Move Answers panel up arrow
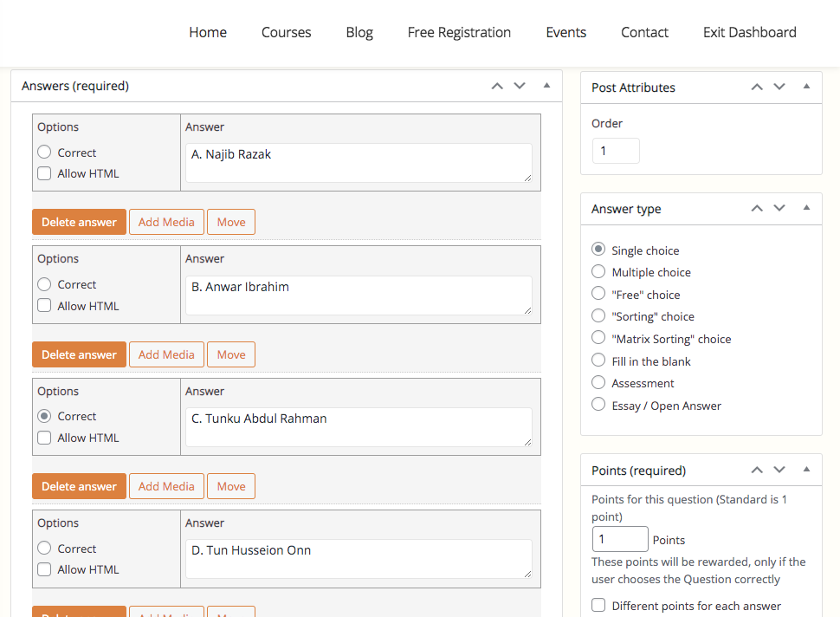This screenshot has height=617, width=840. point(497,86)
